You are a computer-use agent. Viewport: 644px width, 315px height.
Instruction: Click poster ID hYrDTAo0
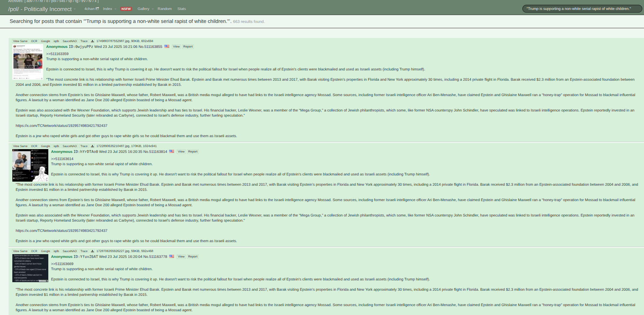tap(86, 152)
